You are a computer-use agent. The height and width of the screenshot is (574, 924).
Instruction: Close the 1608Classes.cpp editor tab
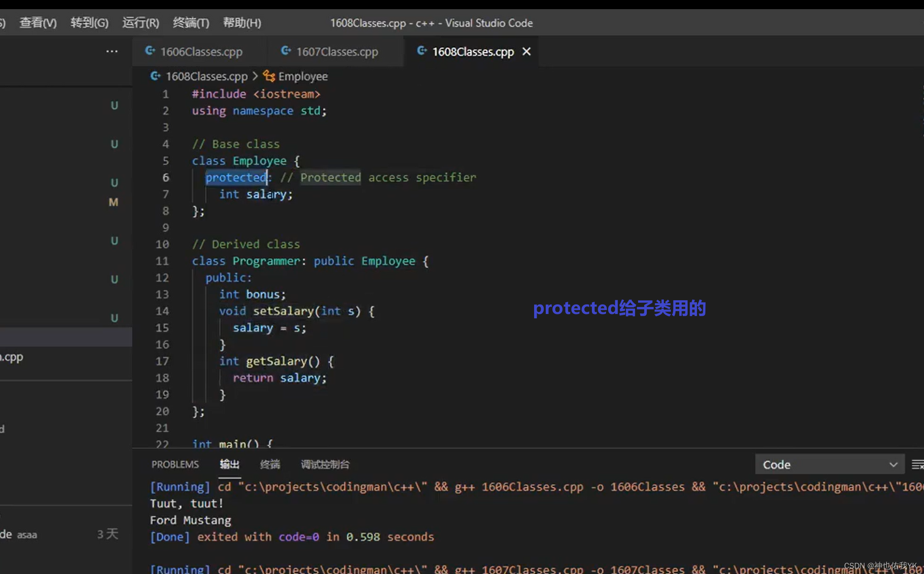[x=526, y=52]
